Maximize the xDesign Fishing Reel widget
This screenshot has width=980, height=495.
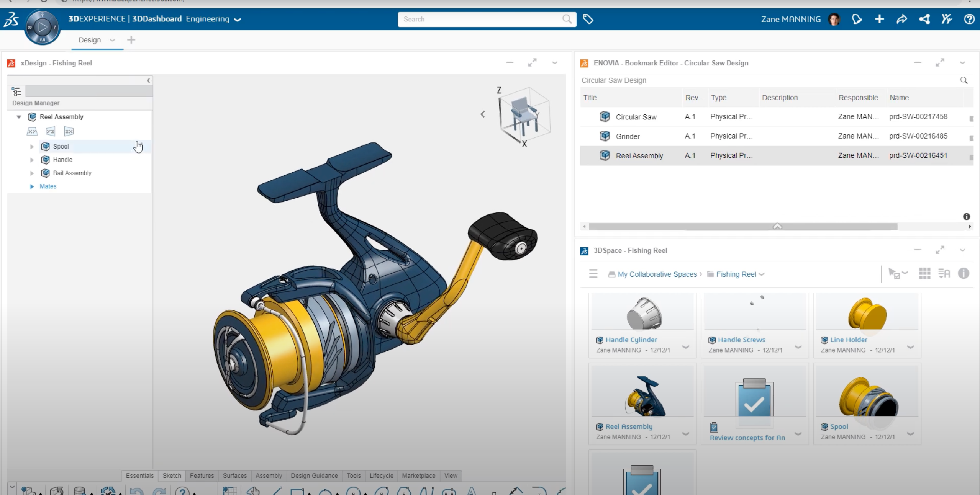(532, 63)
